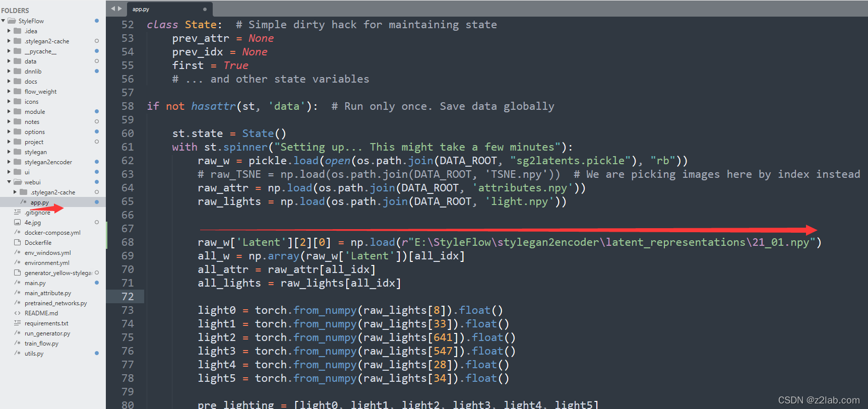The height and width of the screenshot is (409, 868).
Task: Click the FOLDERS sidebar header
Action: pyautogui.click(x=15, y=10)
